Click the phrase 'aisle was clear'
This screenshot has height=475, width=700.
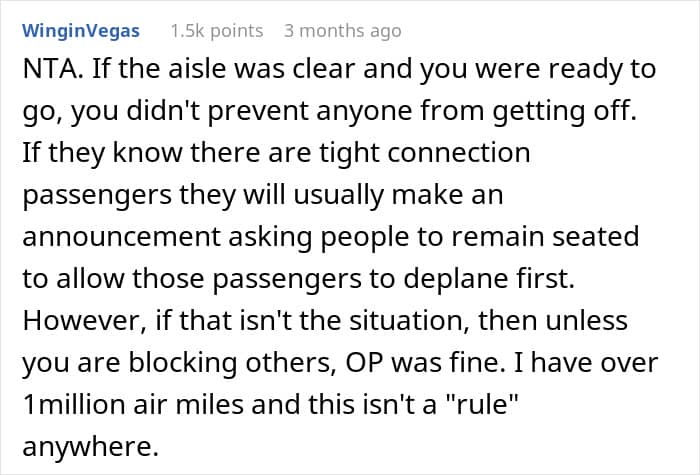coord(283,70)
